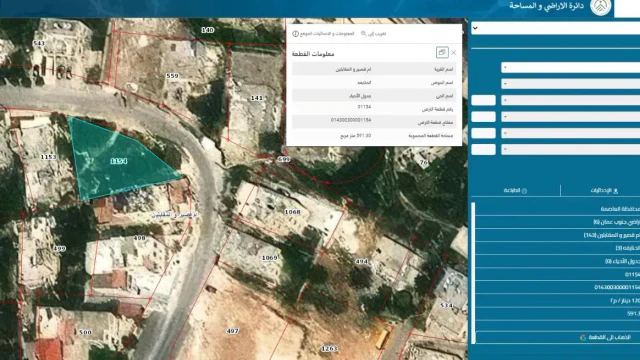
Task: Click parcel label 559 on map
Action: pyautogui.click(x=172, y=76)
